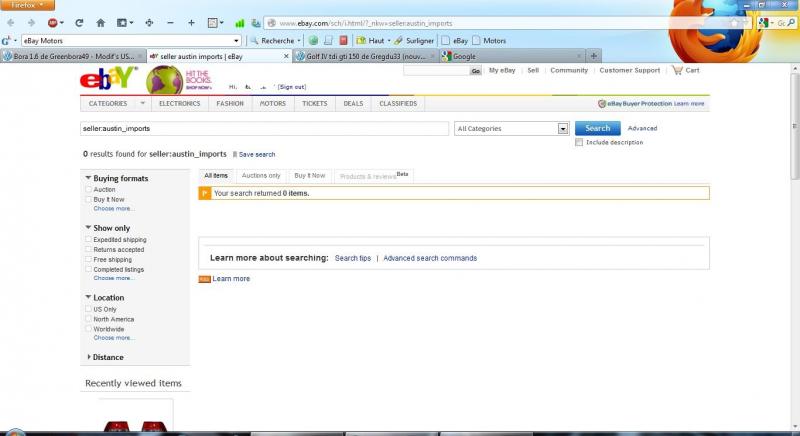
Task: Check the Worldwide location box
Action: point(88,329)
